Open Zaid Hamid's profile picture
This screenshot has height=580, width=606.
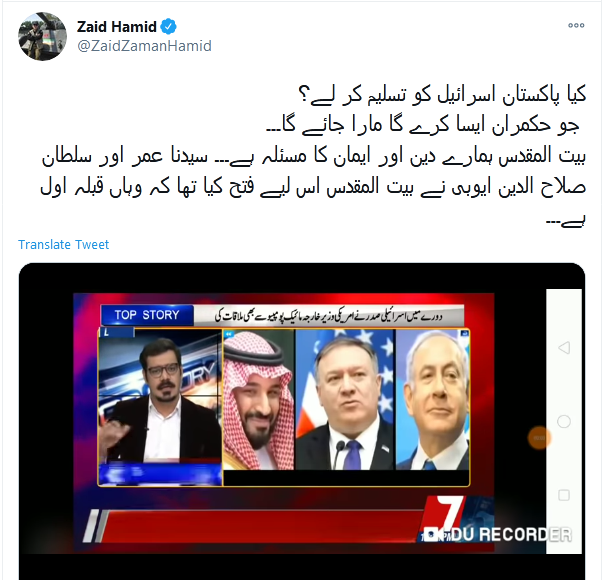click(x=42, y=36)
